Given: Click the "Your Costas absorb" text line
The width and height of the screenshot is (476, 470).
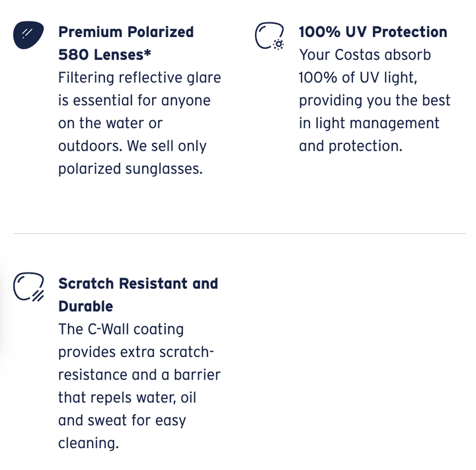Looking at the screenshot, I should [x=364, y=55].
